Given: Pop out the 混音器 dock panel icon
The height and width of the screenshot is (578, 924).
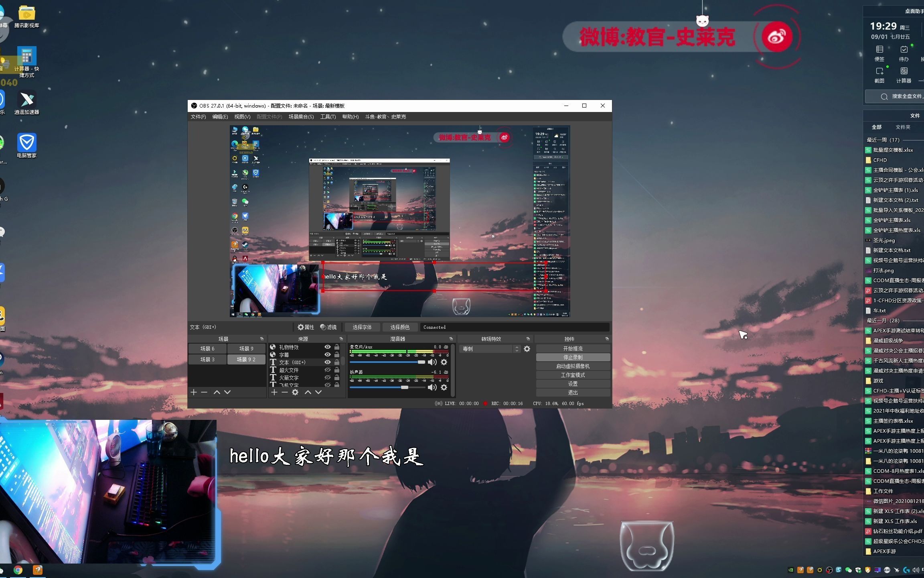Looking at the screenshot, I should [451, 339].
